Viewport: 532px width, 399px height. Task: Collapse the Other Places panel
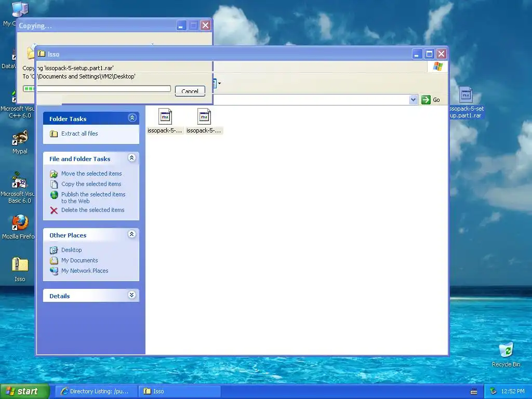(x=132, y=234)
